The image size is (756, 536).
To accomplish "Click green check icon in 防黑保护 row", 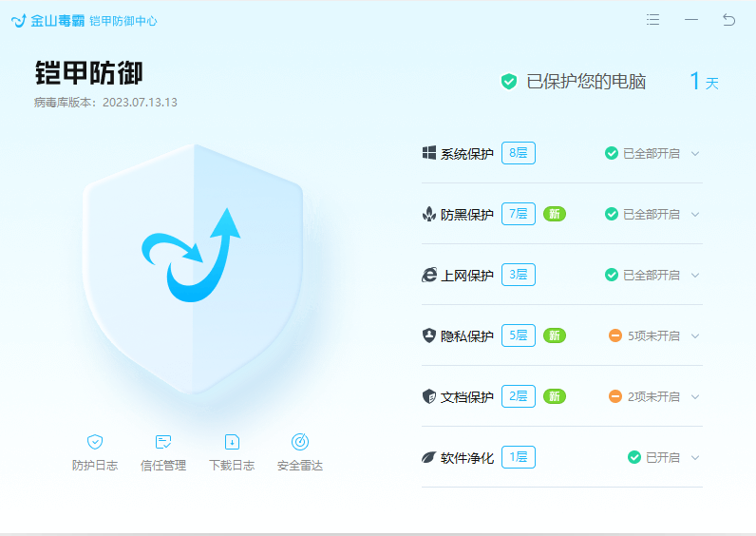I will click(x=612, y=214).
